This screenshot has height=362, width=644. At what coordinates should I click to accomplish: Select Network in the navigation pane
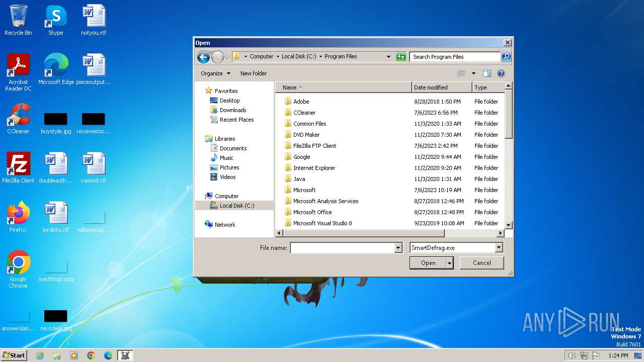[x=225, y=225]
